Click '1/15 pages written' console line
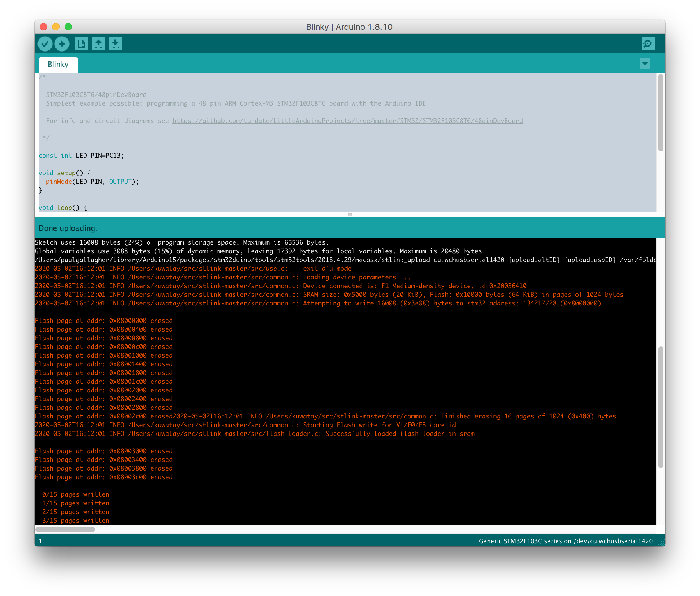The image size is (700, 596). point(76,503)
